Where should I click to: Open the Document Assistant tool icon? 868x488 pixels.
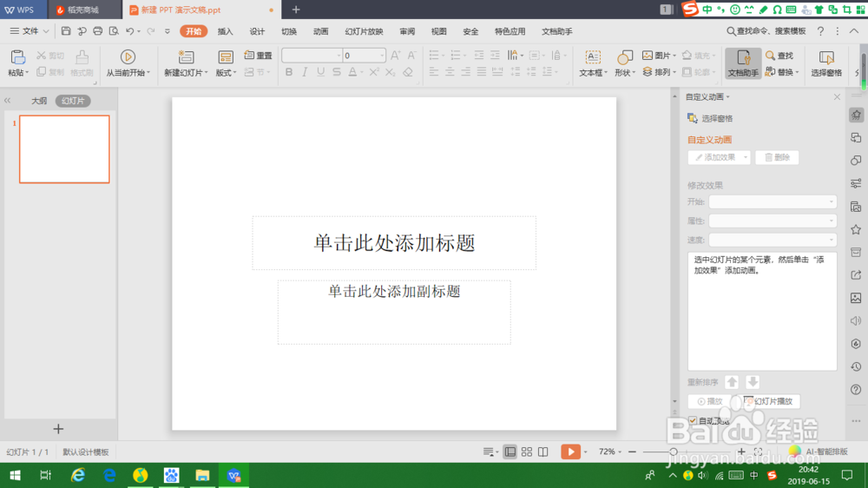click(743, 57)
